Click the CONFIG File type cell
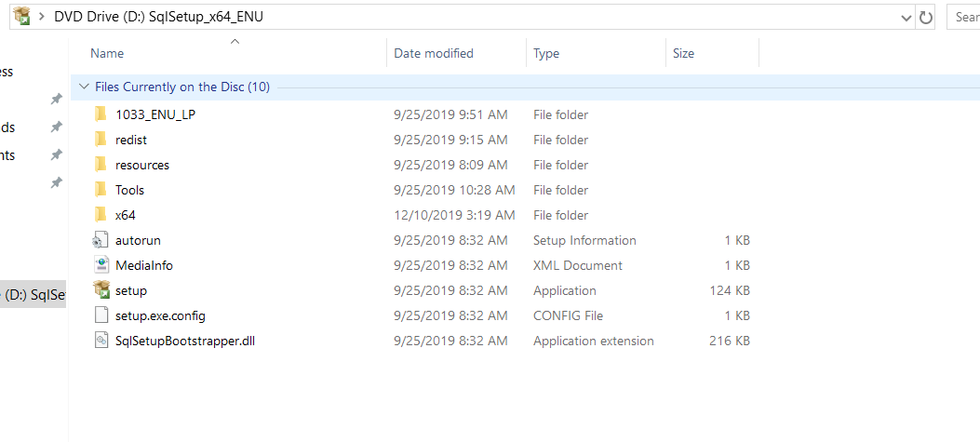980x442 pixels. tap(568, 315)
